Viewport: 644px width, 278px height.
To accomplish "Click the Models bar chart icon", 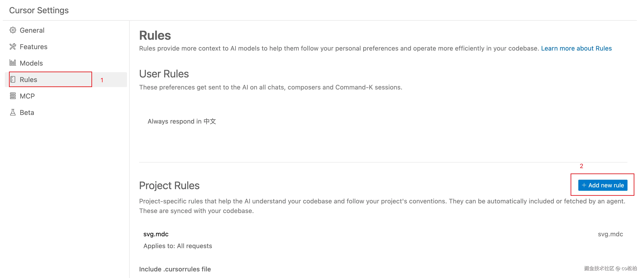I will coord(13,63).
